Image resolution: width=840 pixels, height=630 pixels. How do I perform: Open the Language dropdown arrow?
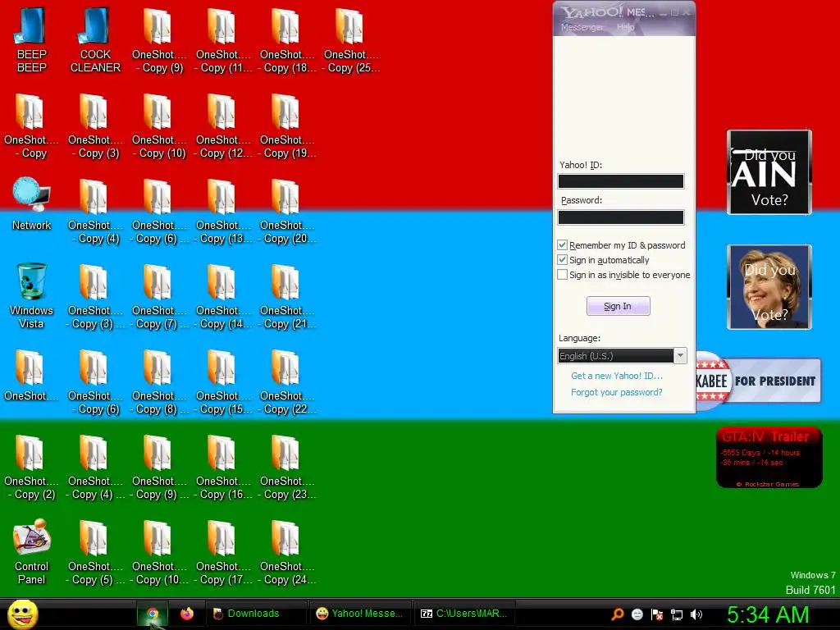680,356
